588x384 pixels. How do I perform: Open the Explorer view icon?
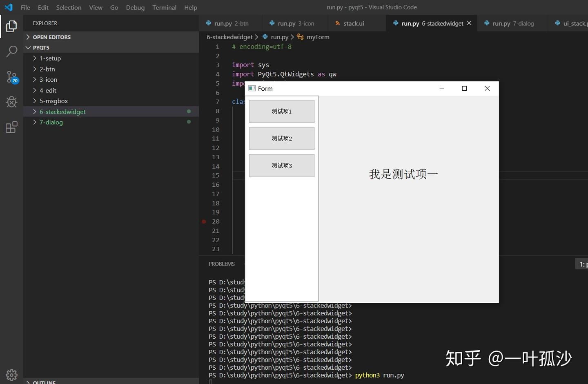coord(11,26)
